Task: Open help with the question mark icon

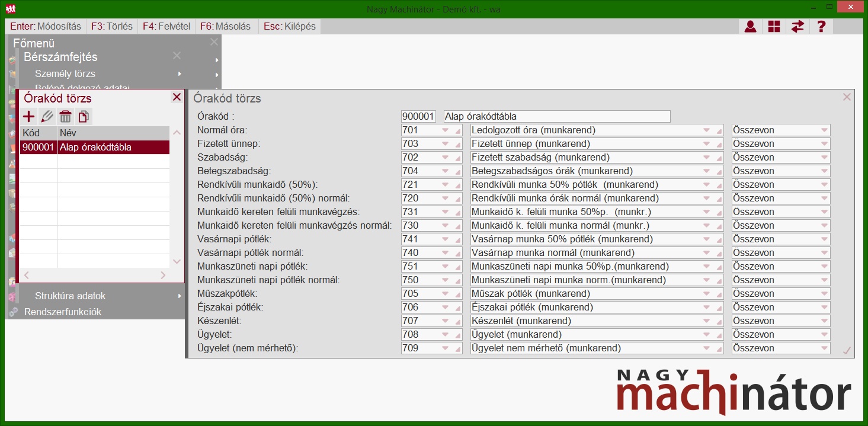Action: (x=821, y=27)
